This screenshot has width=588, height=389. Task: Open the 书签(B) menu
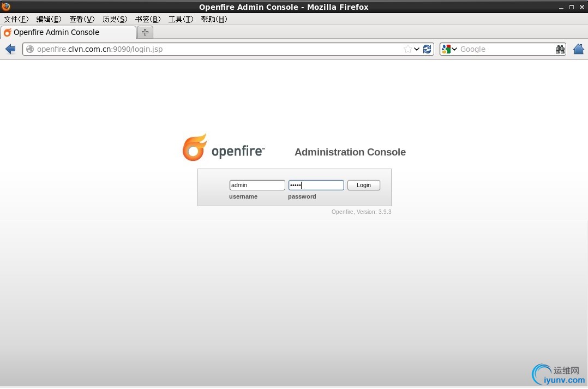tap(148, 19)
